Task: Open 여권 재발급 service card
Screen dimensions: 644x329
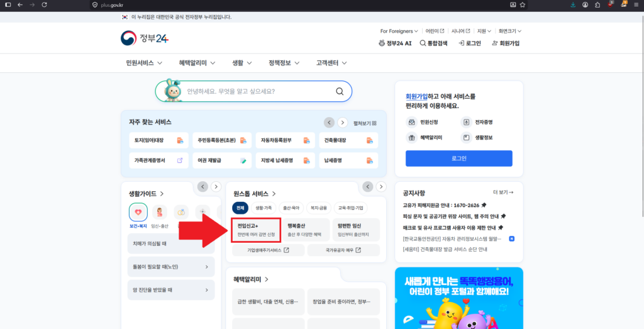Action: [x=222, y=160]
